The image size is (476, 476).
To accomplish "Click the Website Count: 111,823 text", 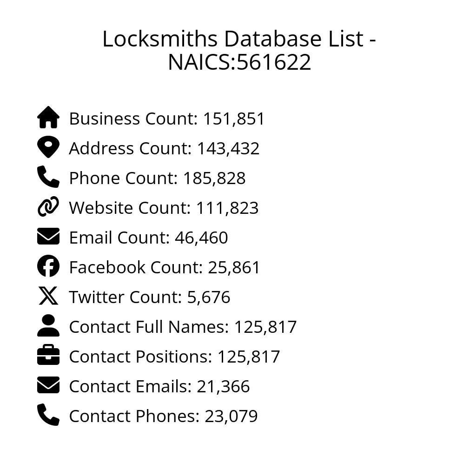I will [x=164, y=208].
